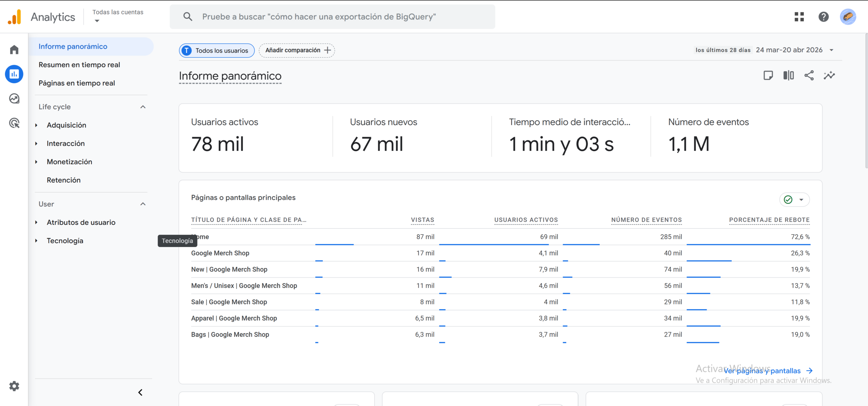Select Bags | Google Merch Shop row
Viewport: 868px width, 406px height.
pyautogui.click(x=500, y=334)
